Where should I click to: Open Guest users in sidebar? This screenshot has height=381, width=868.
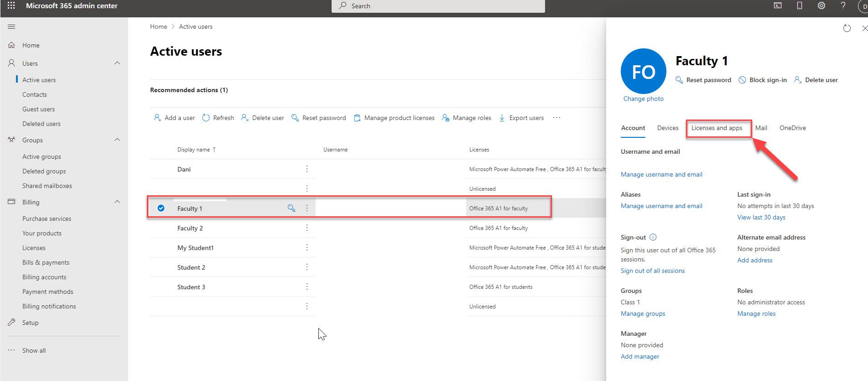tap(39, 109)
